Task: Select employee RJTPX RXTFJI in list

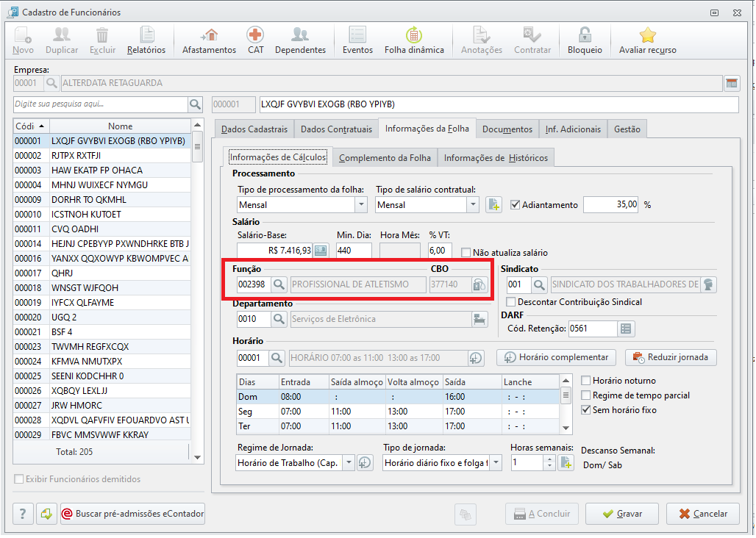Action: 101,156
